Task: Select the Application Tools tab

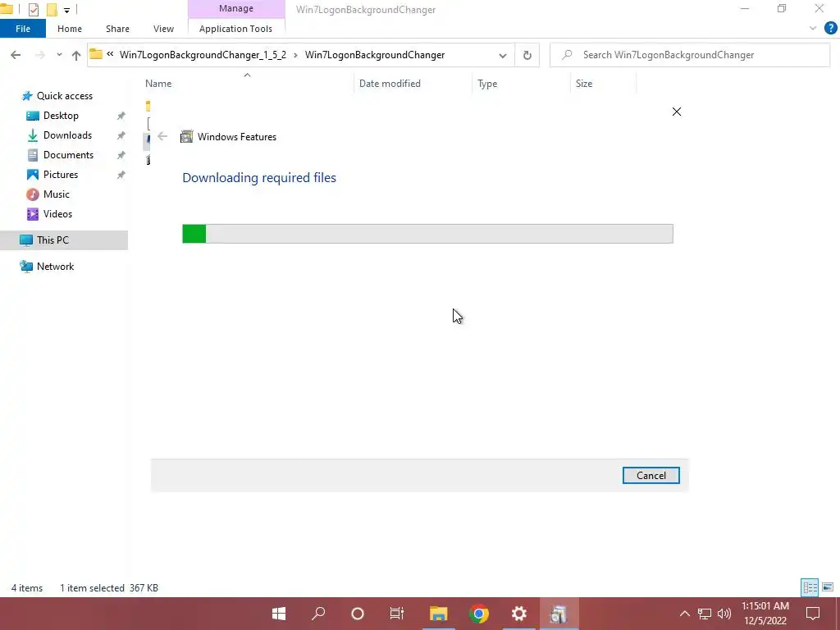Action: [x=235, y=29]
